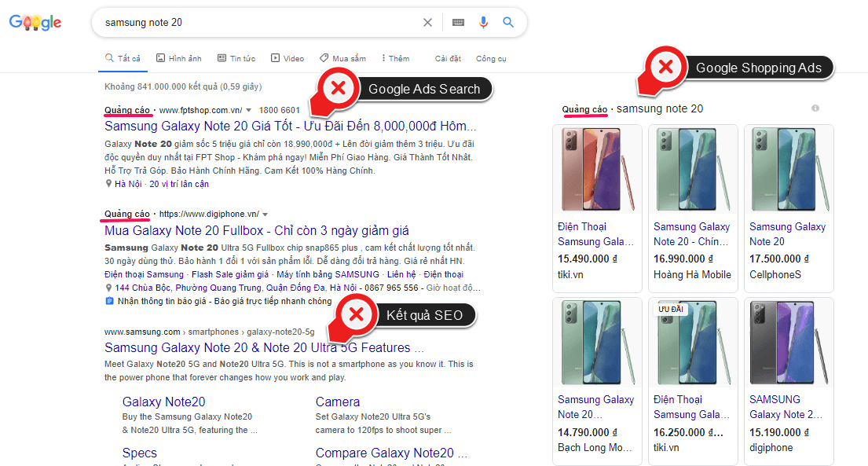This screenshot has height=466, width=868.
Task: Click the info icon beside shopping ads
Action: click(x=815, y=108)
